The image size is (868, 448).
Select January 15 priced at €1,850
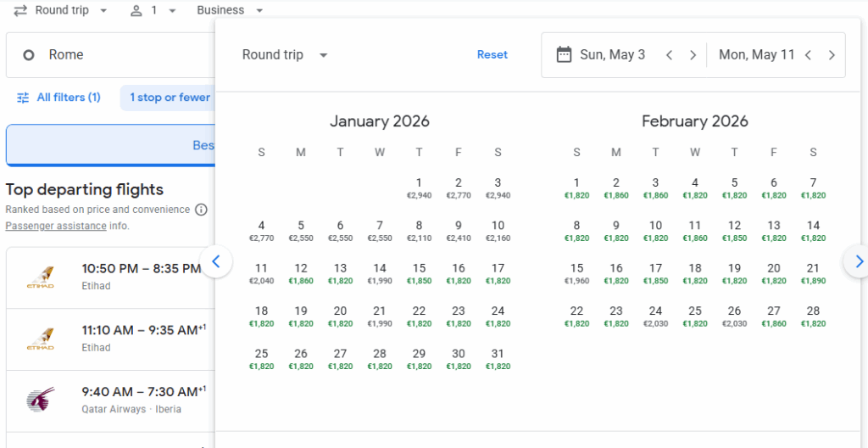point(419,273)
